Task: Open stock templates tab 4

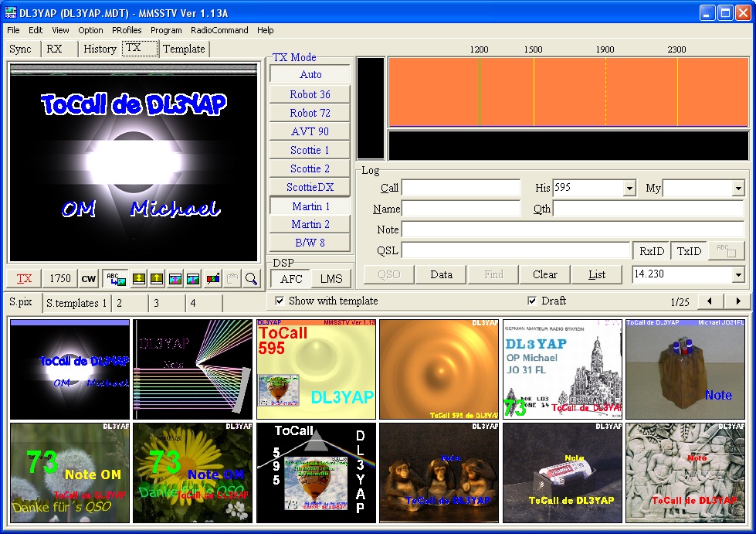Action: tap(203, 304)
